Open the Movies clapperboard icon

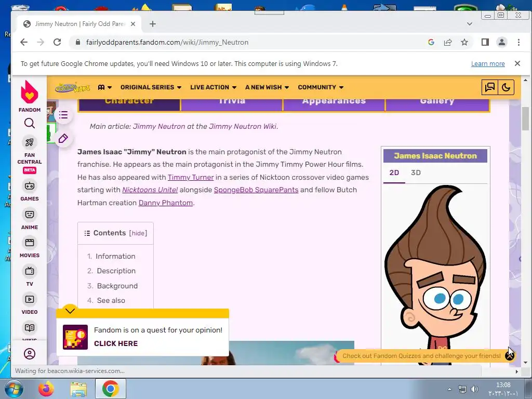30,243
